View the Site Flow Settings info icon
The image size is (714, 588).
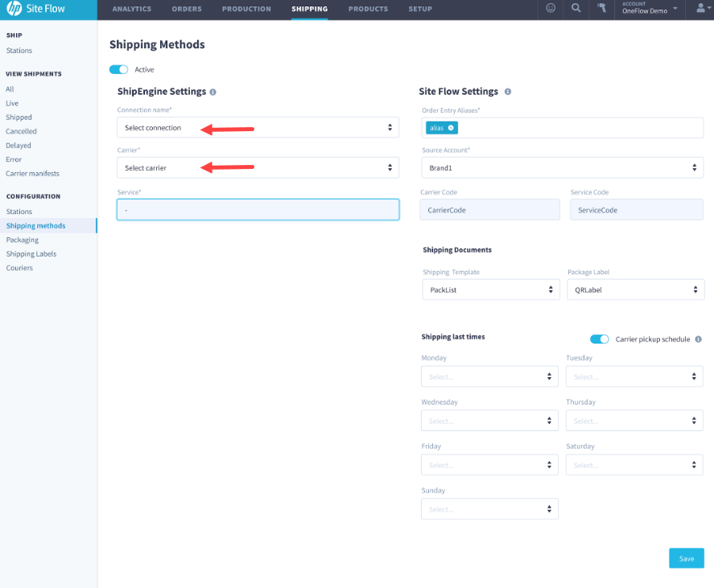(x=507, y=91)
